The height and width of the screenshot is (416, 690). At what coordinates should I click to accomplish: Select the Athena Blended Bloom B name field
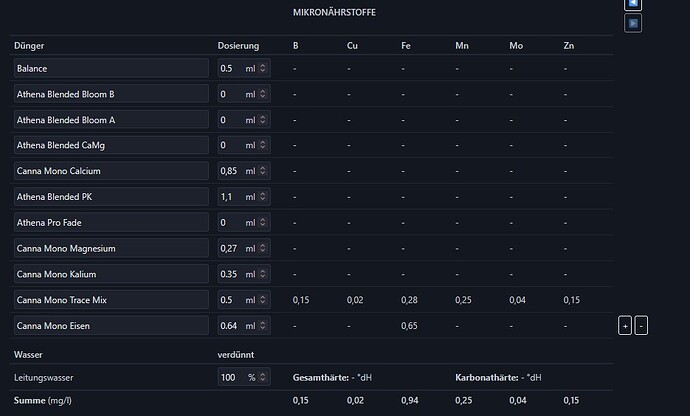click(x=111, y=94)
